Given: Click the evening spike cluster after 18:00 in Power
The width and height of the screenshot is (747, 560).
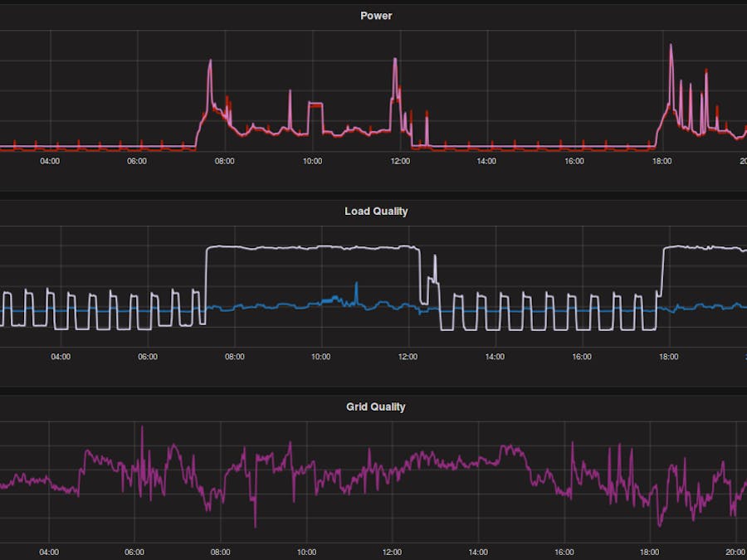Looking at the screenshot, I should point(689,91).
